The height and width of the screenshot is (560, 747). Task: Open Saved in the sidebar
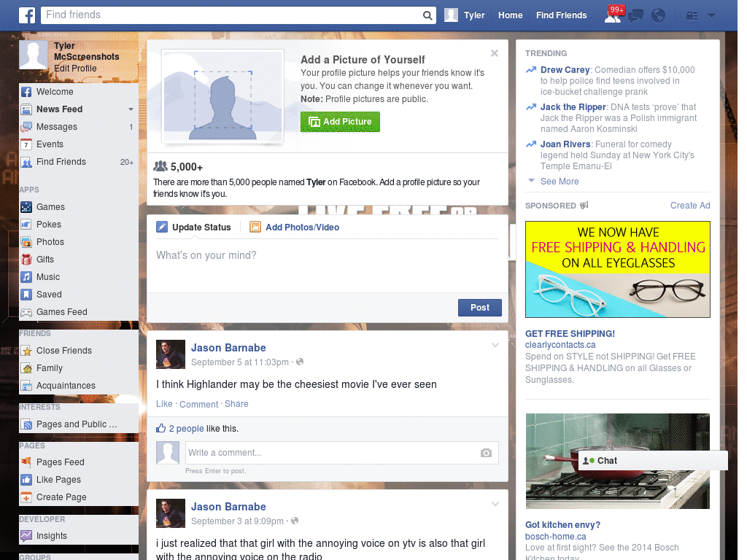pos(79,295)
